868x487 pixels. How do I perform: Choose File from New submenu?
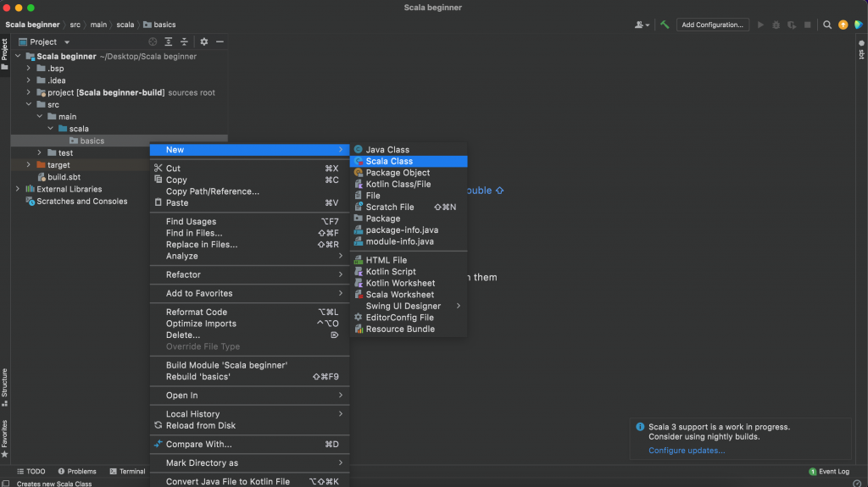(409, 196)
